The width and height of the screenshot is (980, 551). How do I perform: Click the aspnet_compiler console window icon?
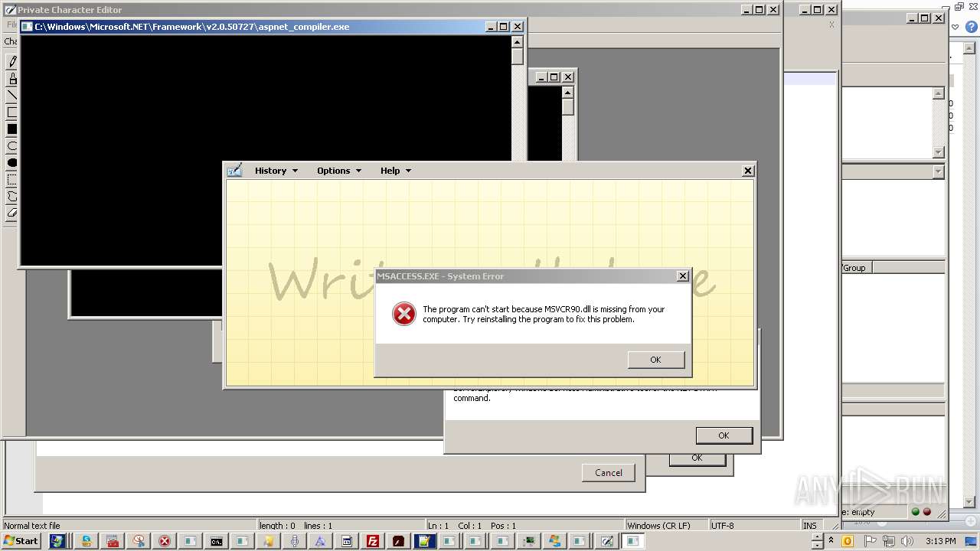(x=28, y=27)
